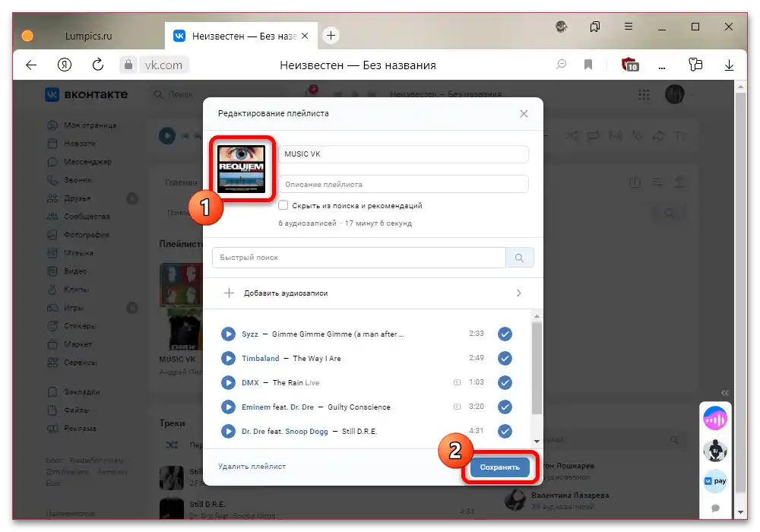Collapse the right widget panel arrows
The width and height of the screenshot is (760, 532).
724,392
